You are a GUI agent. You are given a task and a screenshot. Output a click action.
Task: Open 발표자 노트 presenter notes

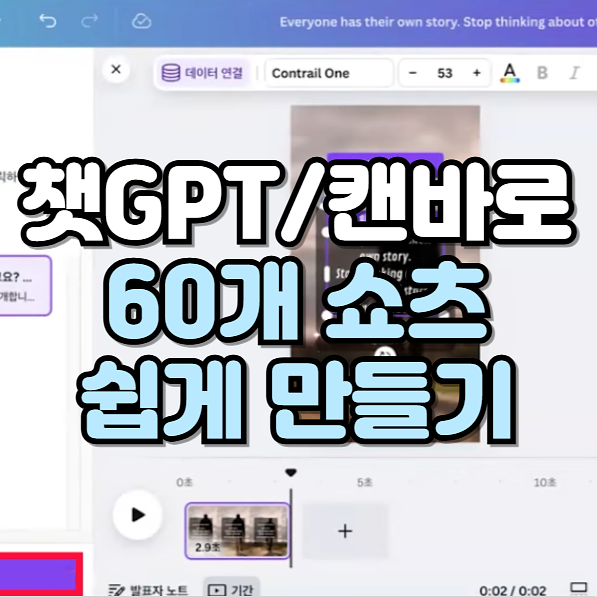[x=148, y=590]
